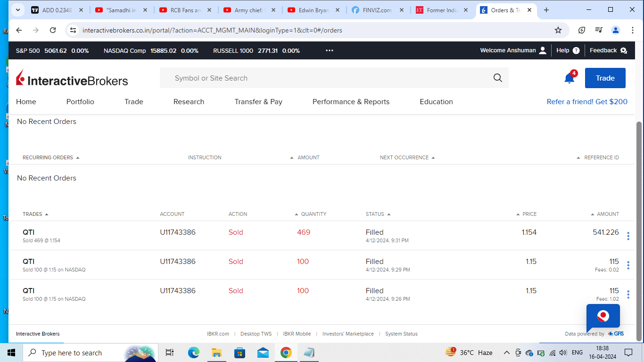Open the Feedback link in the top bar
This screenshot has height=362, width=644.
tap(608, 50)
